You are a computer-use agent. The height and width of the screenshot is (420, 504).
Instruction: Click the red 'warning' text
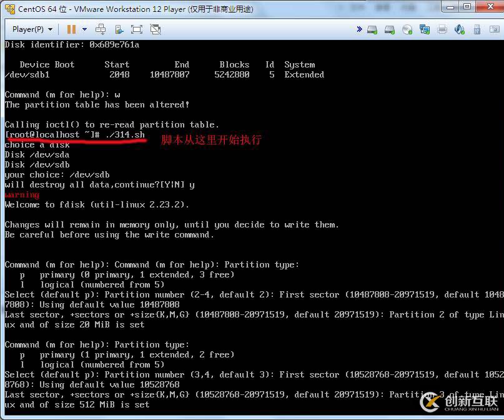(22, 194)
